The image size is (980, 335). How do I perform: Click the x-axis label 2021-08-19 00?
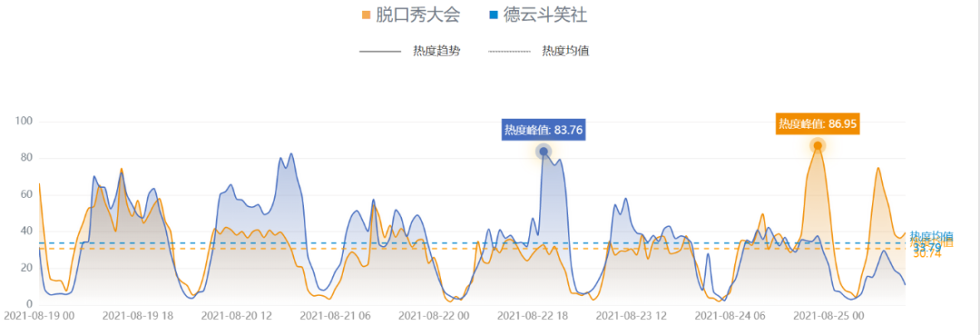39,316
